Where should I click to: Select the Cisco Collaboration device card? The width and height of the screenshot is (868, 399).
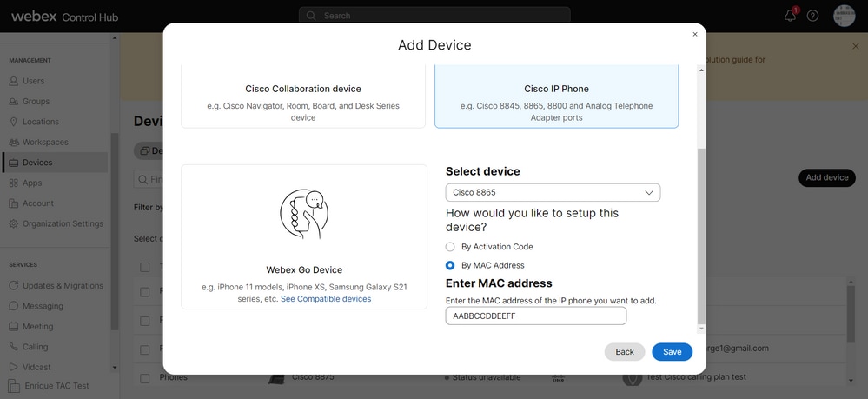click(x=303, y=96)
